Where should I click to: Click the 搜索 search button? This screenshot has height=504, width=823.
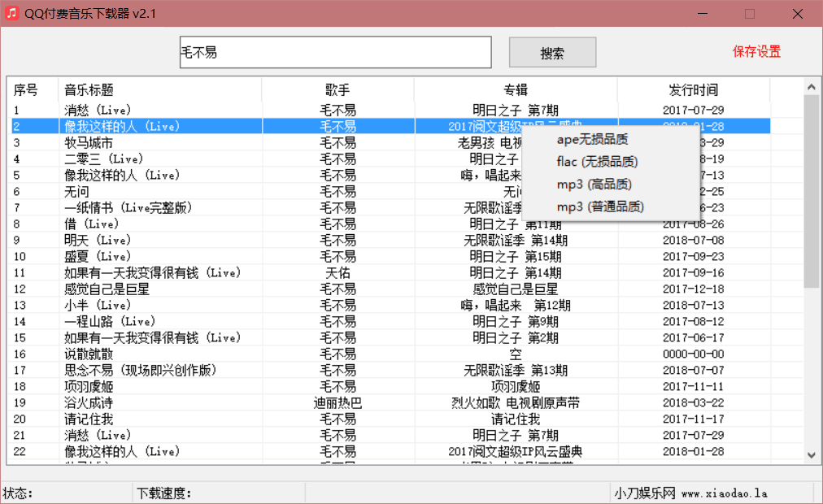(x=552, y=53)
